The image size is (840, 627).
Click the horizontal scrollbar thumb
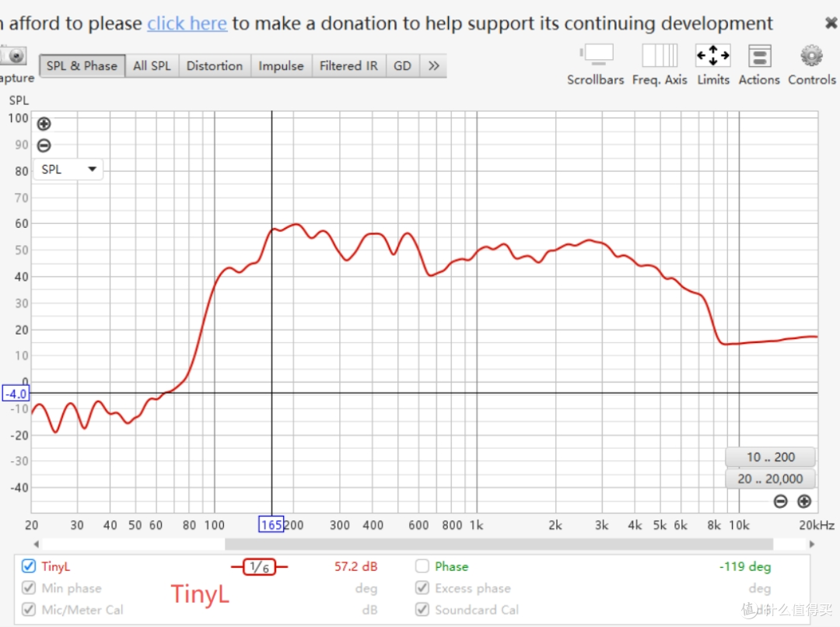(x=499, y=544)
